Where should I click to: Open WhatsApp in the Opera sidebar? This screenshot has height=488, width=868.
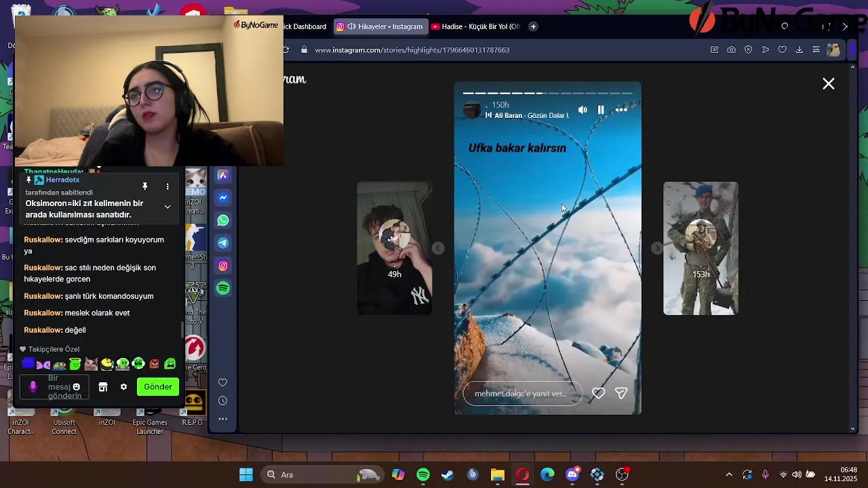(x=222, y=220)
